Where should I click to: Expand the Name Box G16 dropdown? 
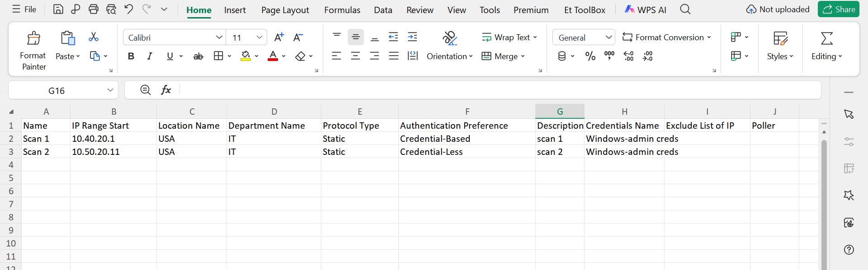click(x=110, y=90)
